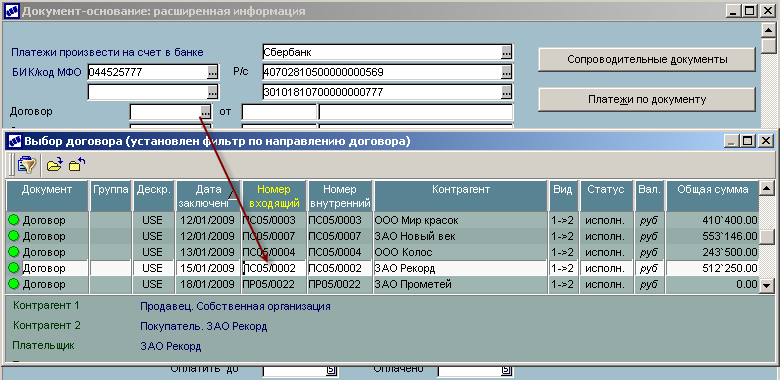This screenshot has width=780, height=380.
Task: Click the date field after 'от' label
Action: [279, 111]
